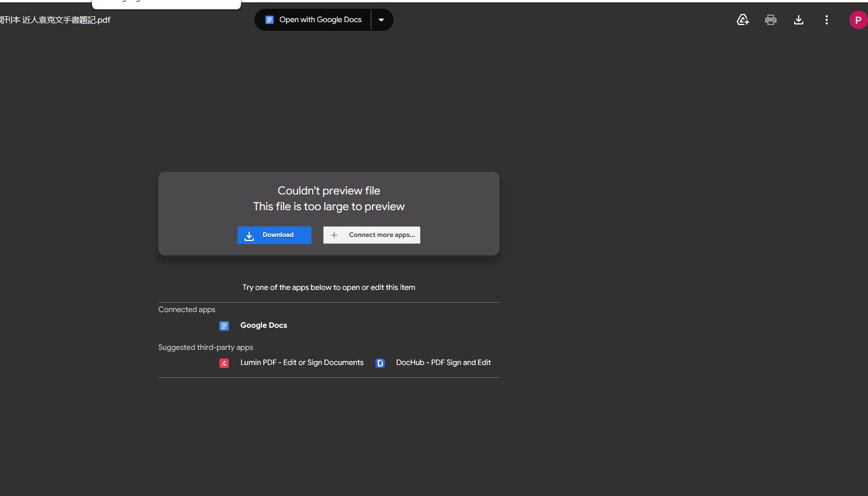Click the red Lumin PDF app icon
868x496 pixels.
coord(224,363)
